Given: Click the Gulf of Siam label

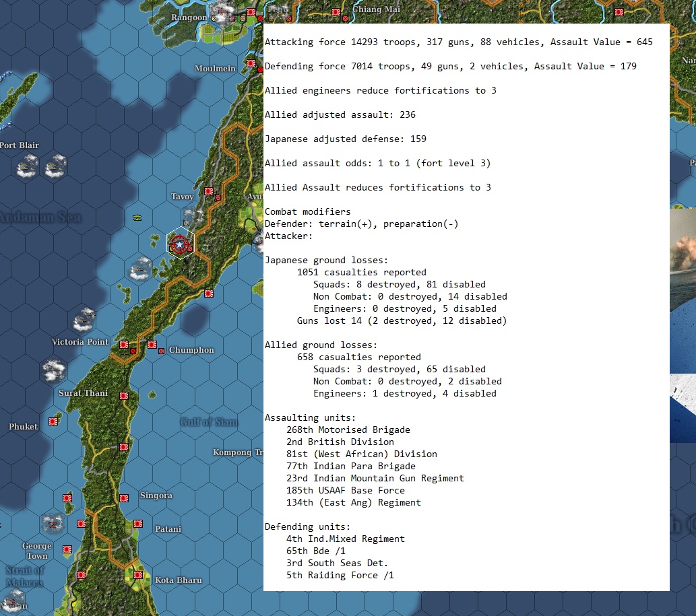Looking at the screenshot, I should pos(209,421).
